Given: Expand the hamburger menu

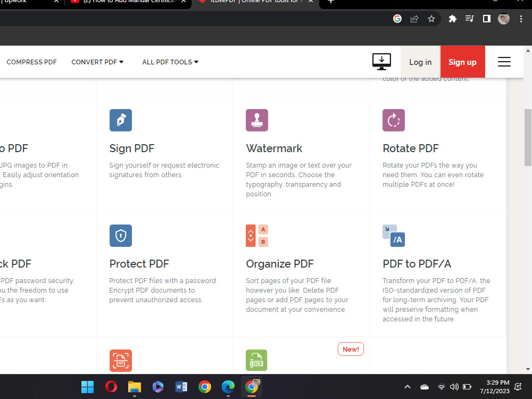Looking at the screenshot, I should pyautogui.click(x=504, y=62).
